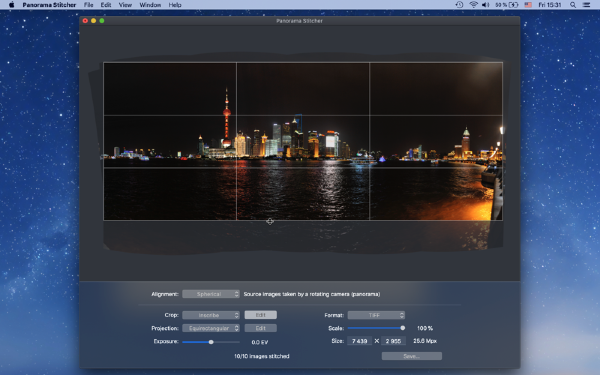Open the View menu
The image size is (600, 375).
coord(125,5)
